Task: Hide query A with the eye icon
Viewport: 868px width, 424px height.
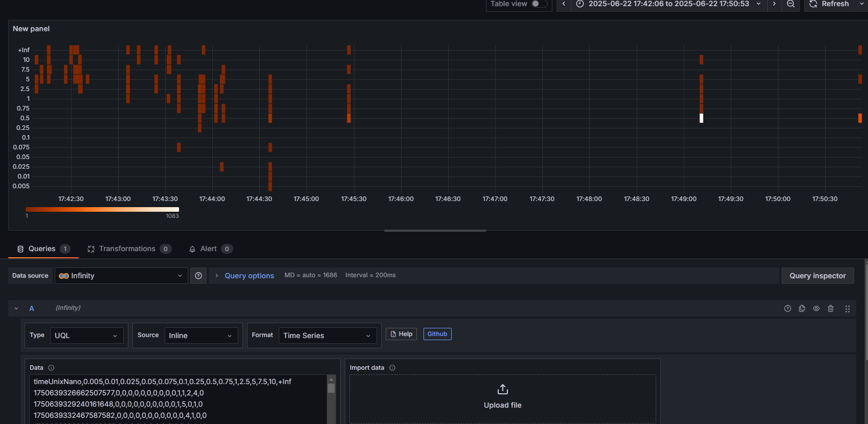Action: click(x=816, y=308)
